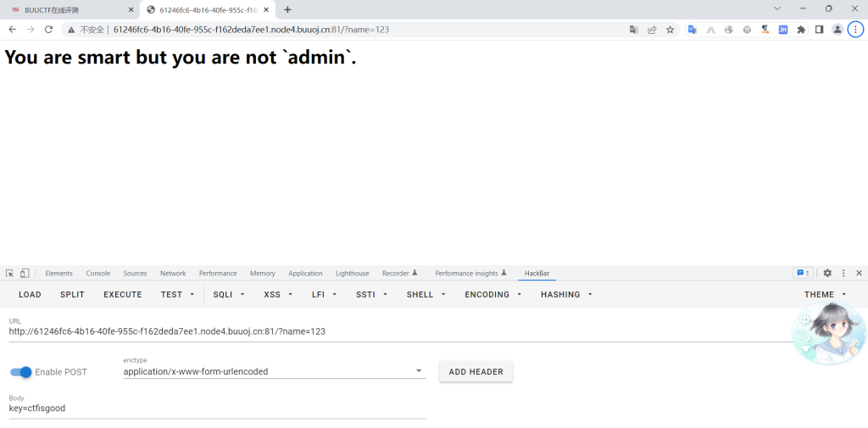Open the ENCODING dropdown

coord(493,294)
